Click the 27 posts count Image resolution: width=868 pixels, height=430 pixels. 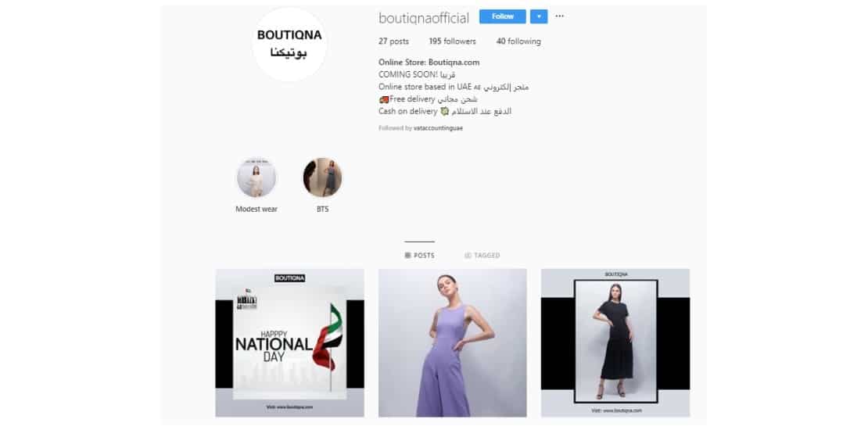(x=393, y=41)
